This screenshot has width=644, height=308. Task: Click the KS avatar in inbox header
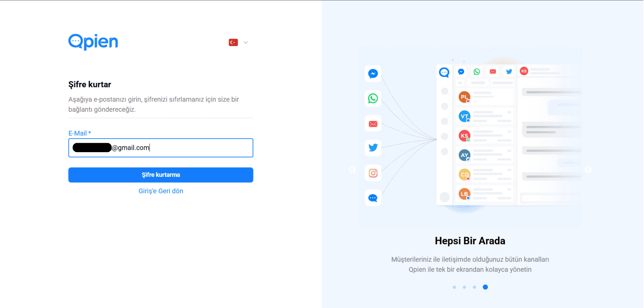coord(524,71)
